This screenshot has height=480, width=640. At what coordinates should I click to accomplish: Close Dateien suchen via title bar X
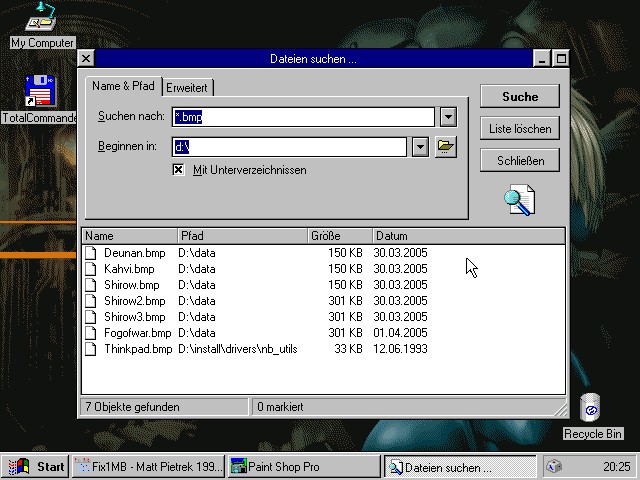click(x=86, y=59)
